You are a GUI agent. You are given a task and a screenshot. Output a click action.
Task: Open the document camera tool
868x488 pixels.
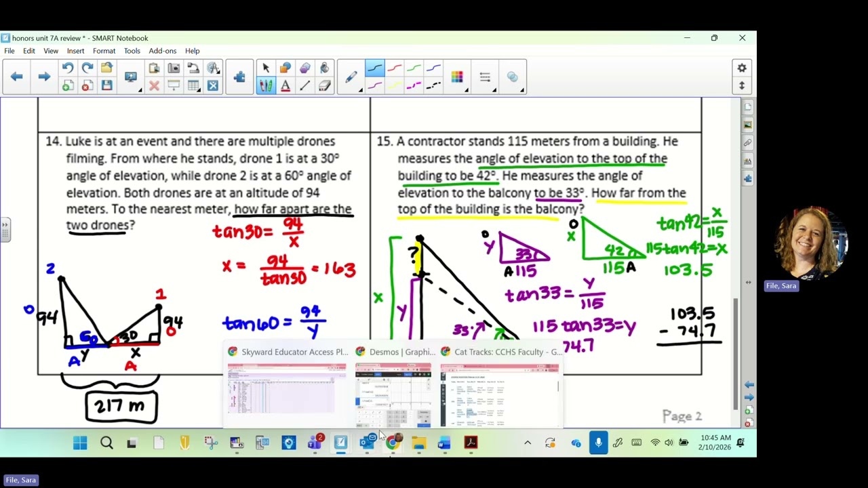(193, 68)
